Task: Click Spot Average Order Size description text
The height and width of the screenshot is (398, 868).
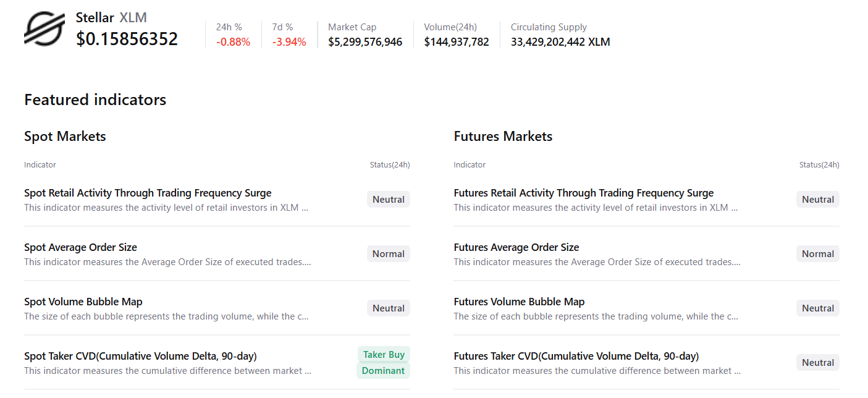Action: click(x=167, y=262)
